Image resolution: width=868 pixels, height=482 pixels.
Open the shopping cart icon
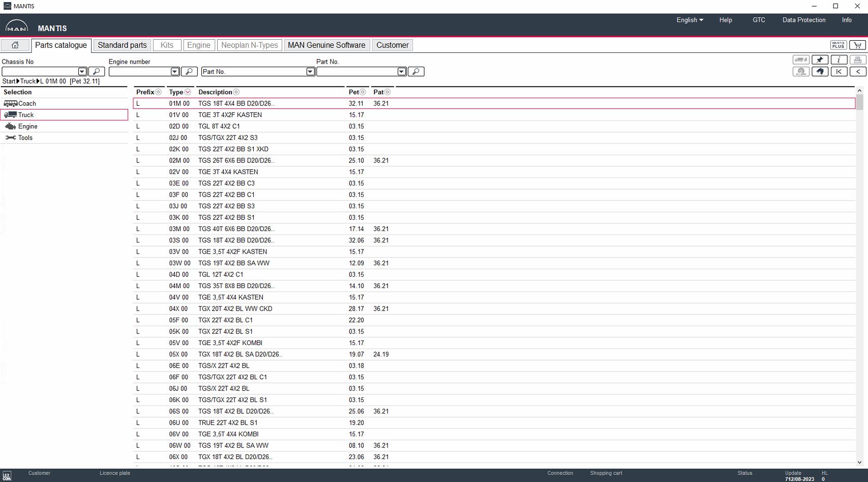tap(857, 45)
